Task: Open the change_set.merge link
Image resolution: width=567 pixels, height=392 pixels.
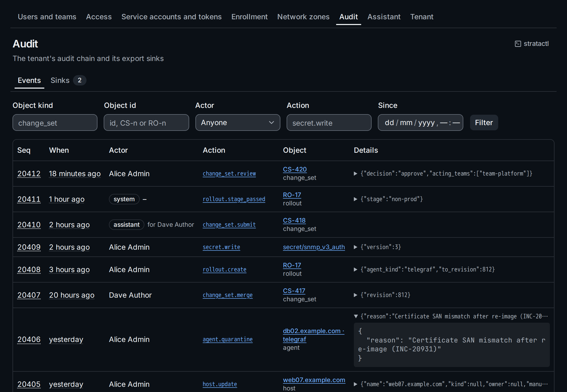Action: pyautogui.click(x=228, y=295)
